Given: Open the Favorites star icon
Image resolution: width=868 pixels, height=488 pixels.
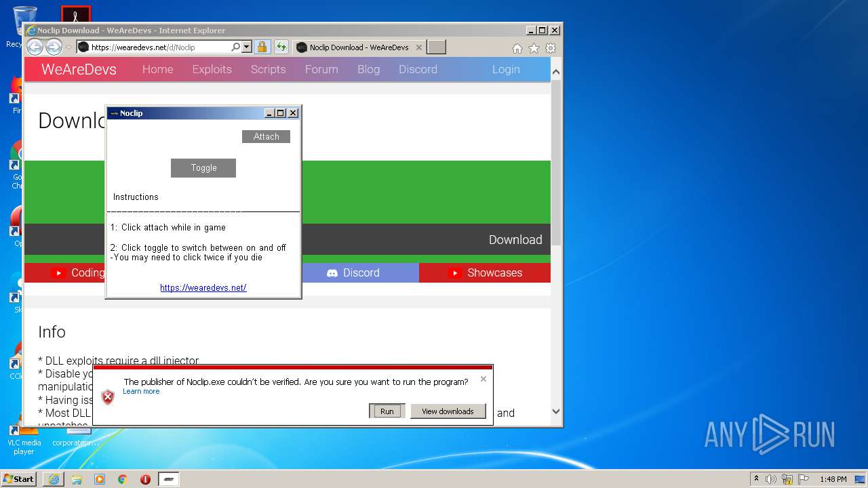Looking at the screenshot, I should (x=534, y=48).
